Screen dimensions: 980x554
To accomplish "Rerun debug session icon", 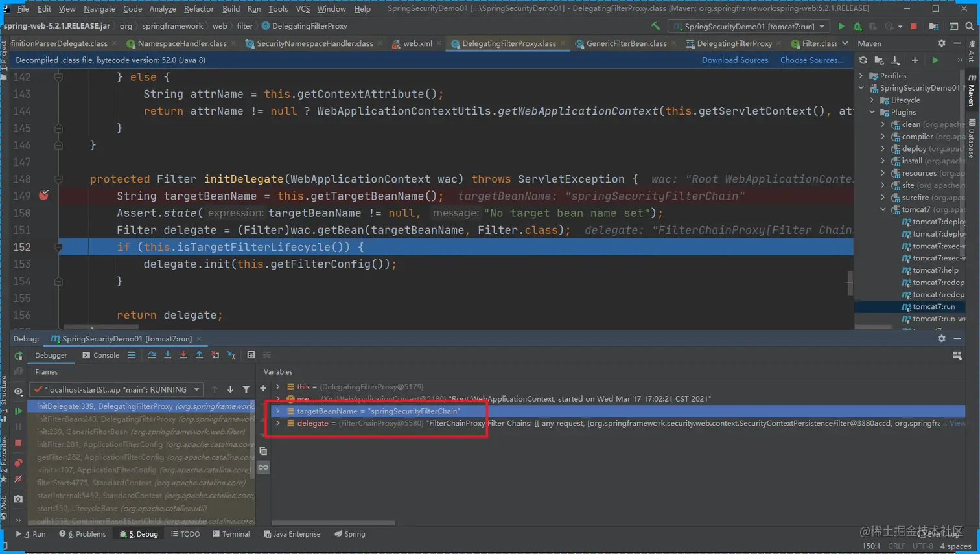I will (18, 356).
